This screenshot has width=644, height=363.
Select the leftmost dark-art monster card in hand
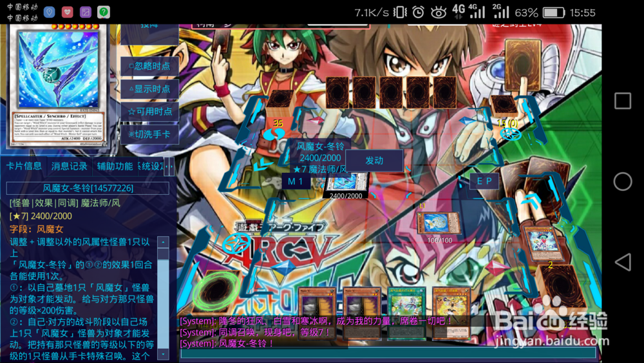click(317, 313)
